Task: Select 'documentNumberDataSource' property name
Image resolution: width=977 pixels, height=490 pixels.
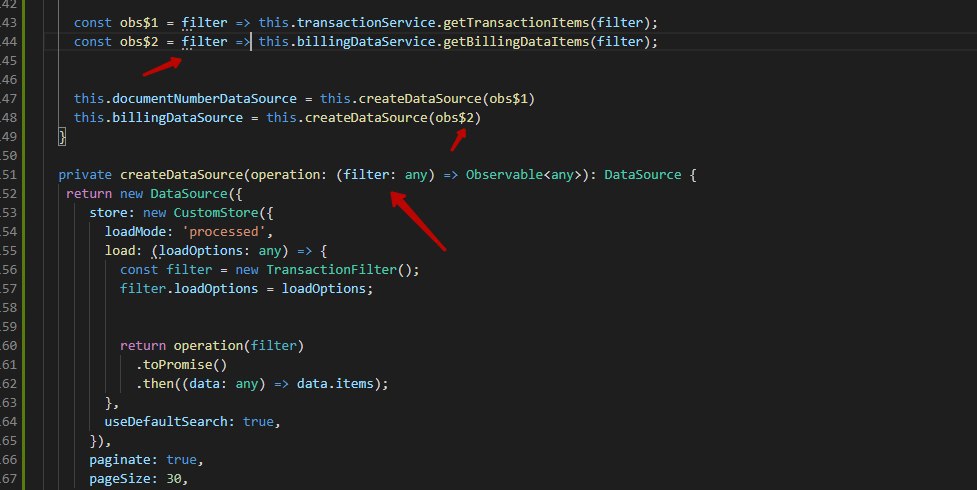Action: pos(204,98)
